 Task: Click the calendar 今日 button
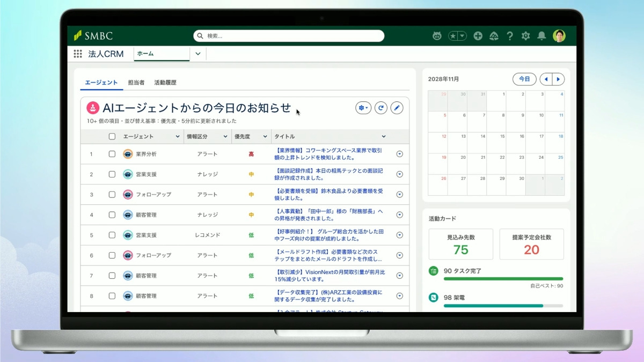[524, 79]
